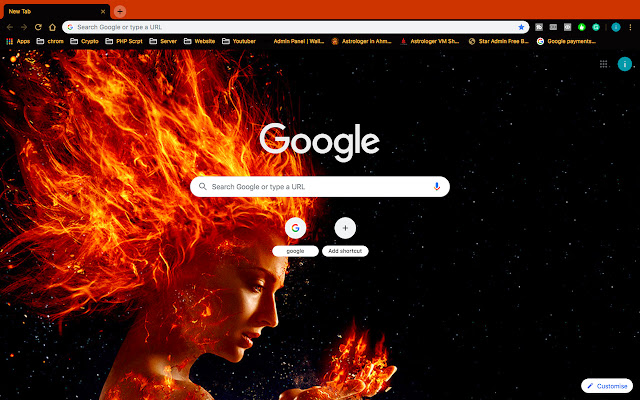
Task: Open the Customise page button
Action: coord(607,386)
